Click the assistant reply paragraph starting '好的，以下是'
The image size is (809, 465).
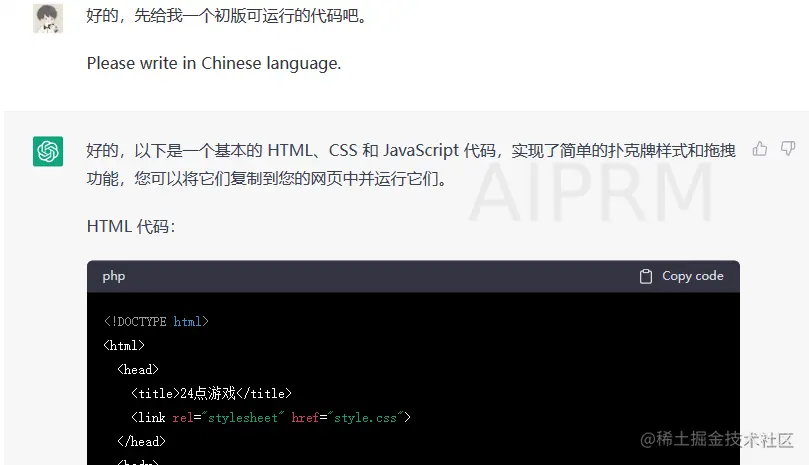click(411, 165)
